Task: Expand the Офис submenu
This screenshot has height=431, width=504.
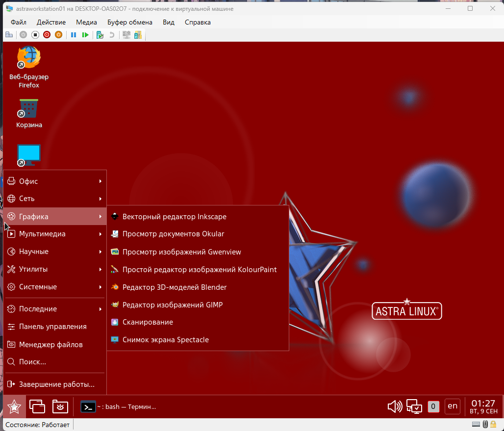Action: click(55, 181)
